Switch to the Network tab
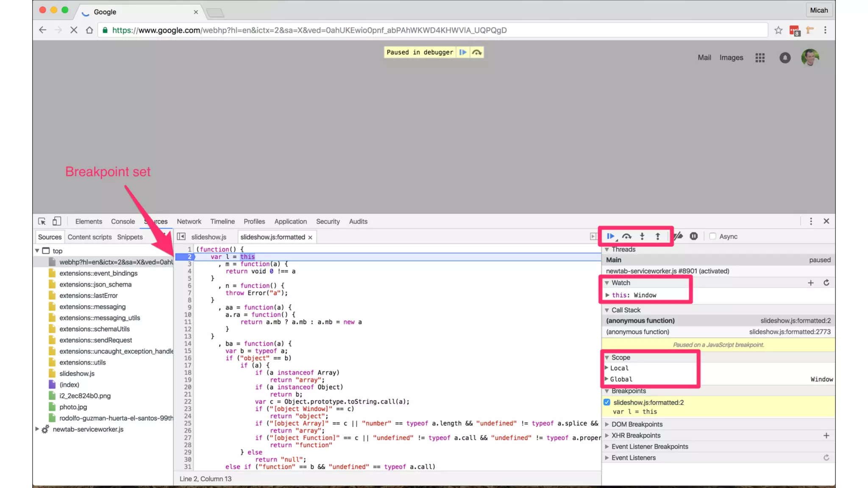Screen dimensions: 868x488 click(189, 222)
